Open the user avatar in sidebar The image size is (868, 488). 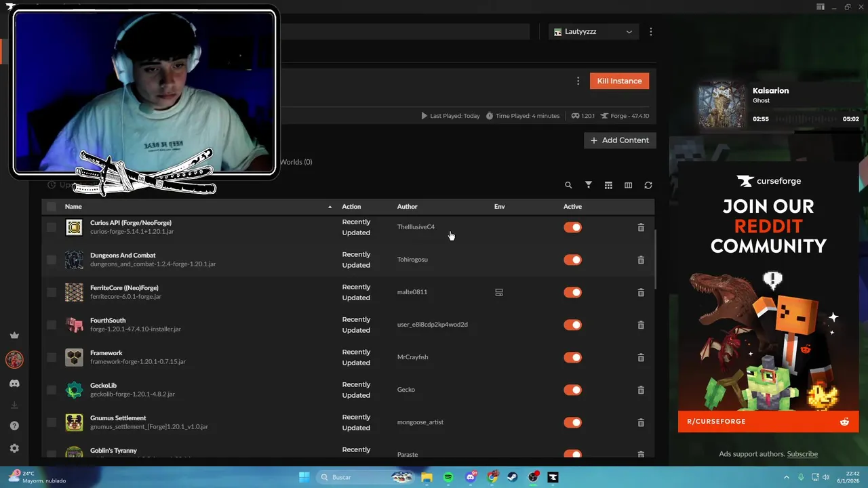point(14,359)
